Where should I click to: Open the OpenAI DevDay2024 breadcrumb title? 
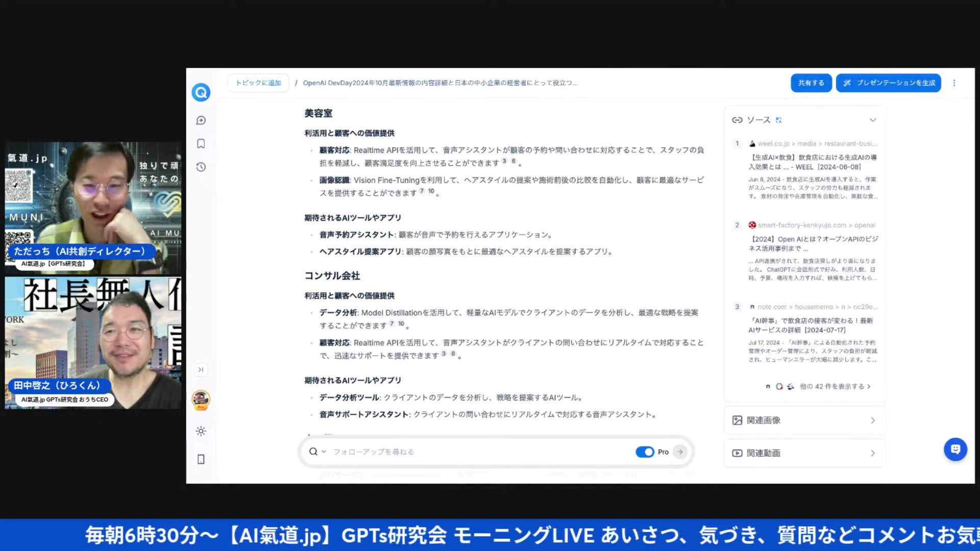pyautogui.click(x=440, y=83)
